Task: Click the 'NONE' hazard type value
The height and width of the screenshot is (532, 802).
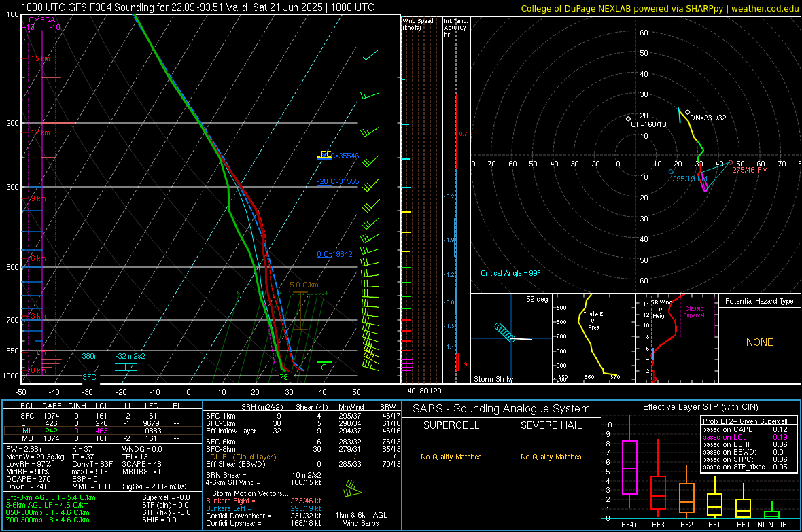Action: point(759,342)
